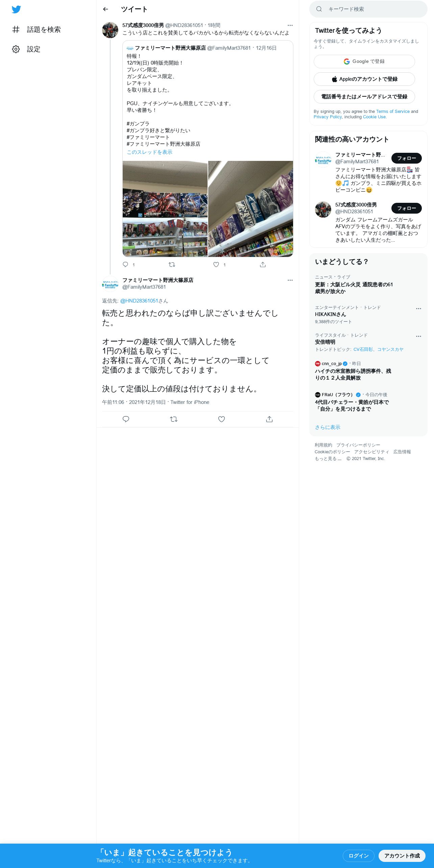
Task: Like the FamilyMart reply tweet
Action: tap(221, 419)
